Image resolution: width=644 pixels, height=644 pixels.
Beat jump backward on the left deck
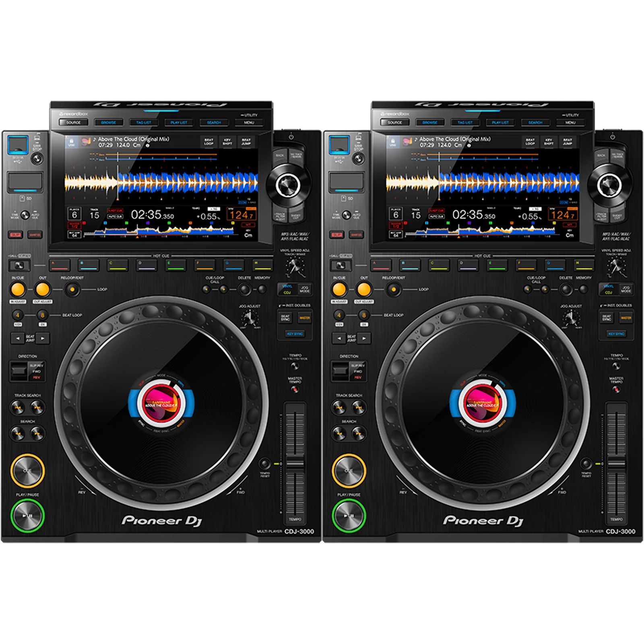pyautogui.click(x=17, y=339)
